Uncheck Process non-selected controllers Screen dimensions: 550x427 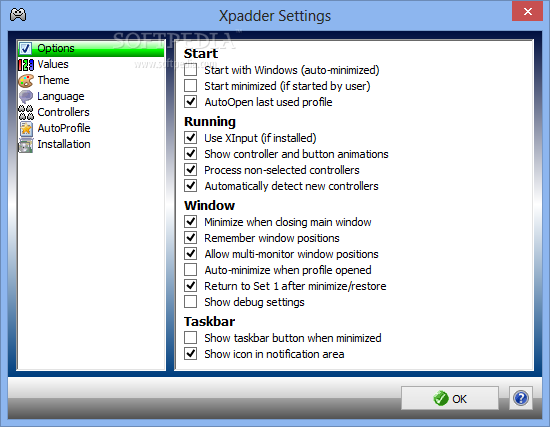pyautogui.click(x=190, y=170)
